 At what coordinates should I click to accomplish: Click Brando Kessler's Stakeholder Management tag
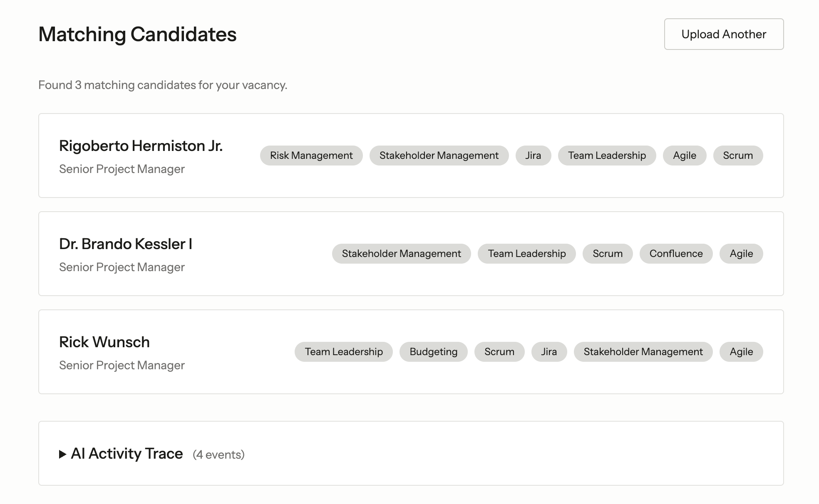click(x=401, y=254)
